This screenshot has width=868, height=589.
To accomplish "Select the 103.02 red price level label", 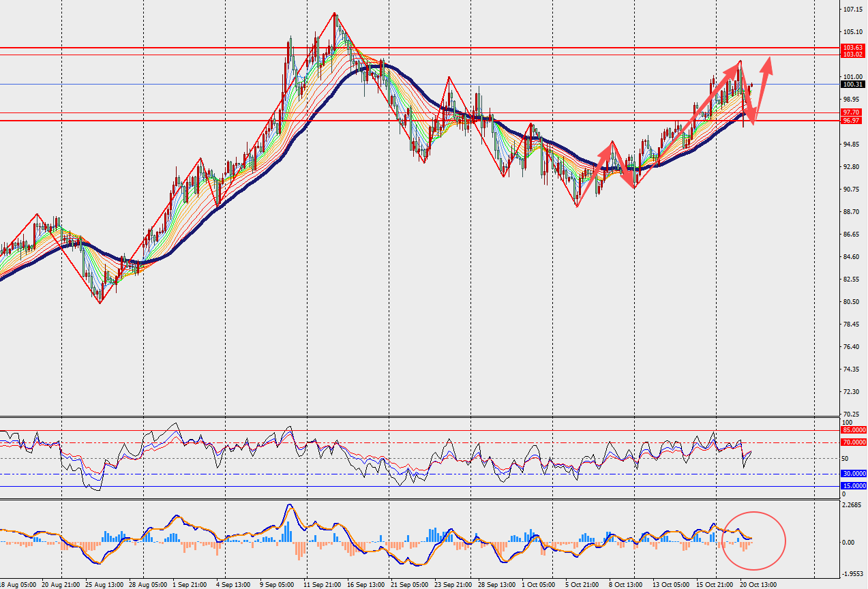I will 854,54.
